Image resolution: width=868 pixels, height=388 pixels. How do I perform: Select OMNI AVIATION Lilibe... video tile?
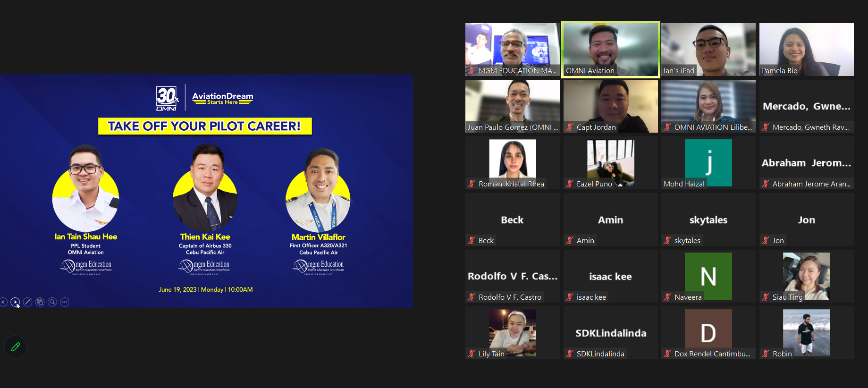708,106
